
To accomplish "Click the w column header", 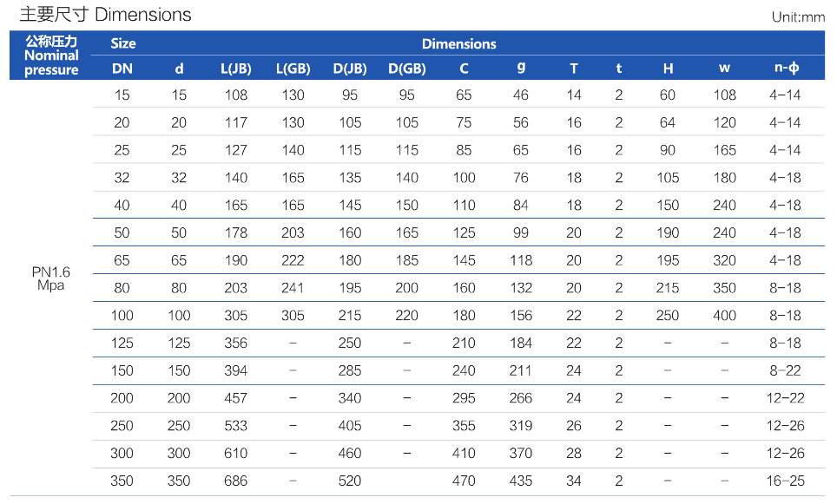I will [x=725, y=69].
